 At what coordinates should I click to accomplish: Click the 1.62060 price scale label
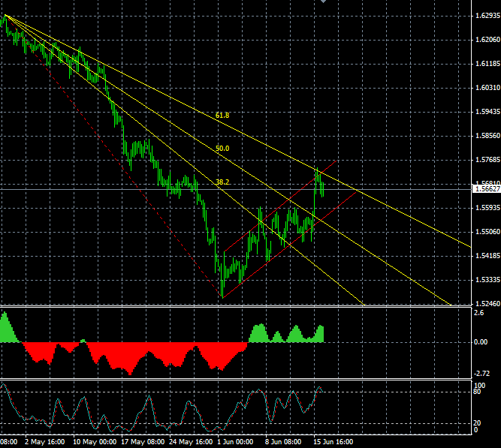(487, 40)
